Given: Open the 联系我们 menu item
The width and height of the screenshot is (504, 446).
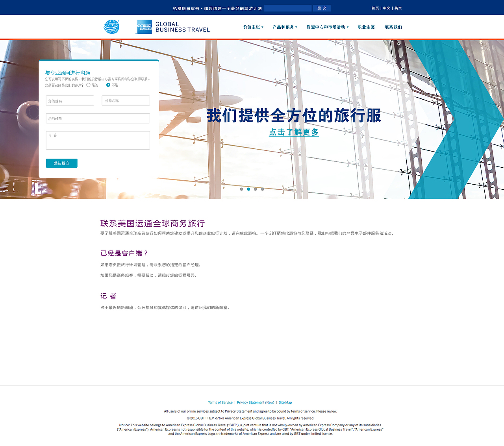Looking at the screenshot, I should (x=393, y=27).
